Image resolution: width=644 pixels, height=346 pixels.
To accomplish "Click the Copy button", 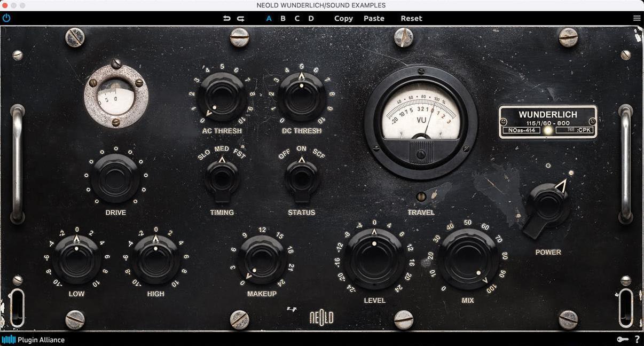I will click(343, 18).
